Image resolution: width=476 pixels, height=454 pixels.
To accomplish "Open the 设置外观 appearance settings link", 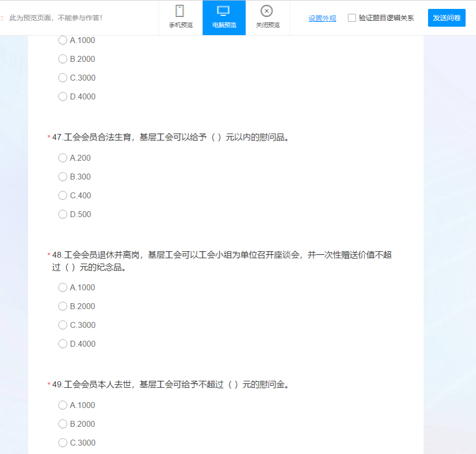I will coord(322,18).
